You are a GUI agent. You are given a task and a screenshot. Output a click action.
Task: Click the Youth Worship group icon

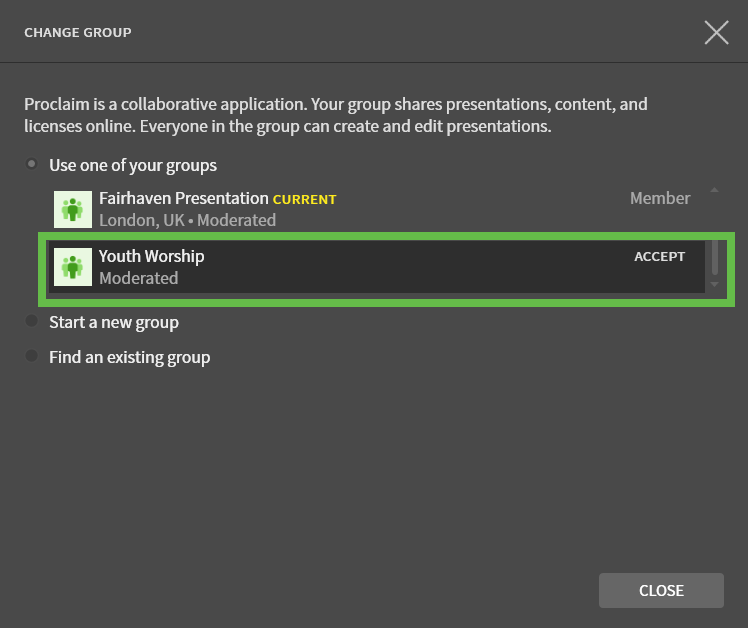pyautogui.click(x=73, y=267)
